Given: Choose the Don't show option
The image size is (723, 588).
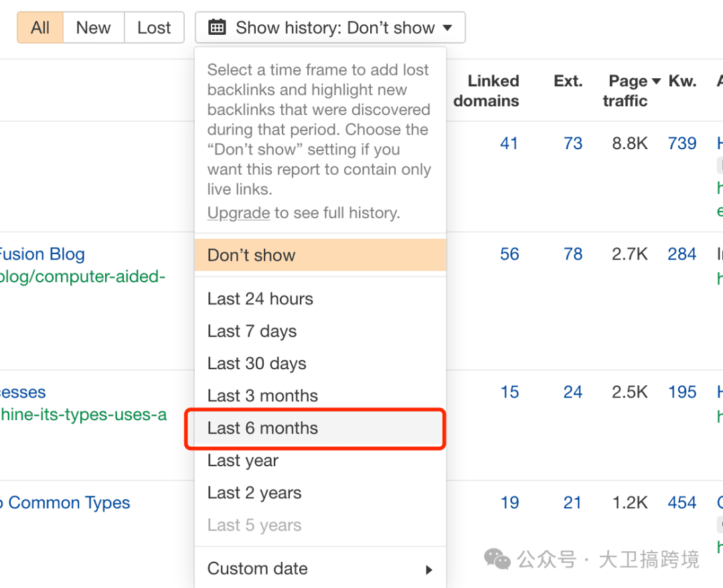Looking at the screenshot, I should (x=252, y=255).
